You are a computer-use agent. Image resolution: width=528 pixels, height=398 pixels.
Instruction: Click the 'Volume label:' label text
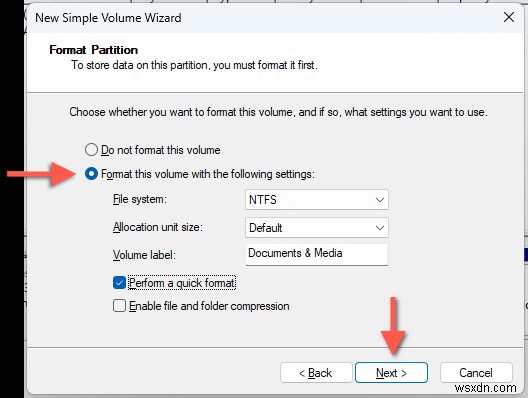(x=144, y=255)
